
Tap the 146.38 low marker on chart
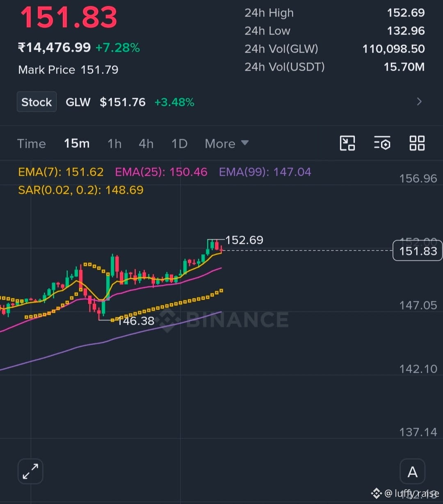136,321
